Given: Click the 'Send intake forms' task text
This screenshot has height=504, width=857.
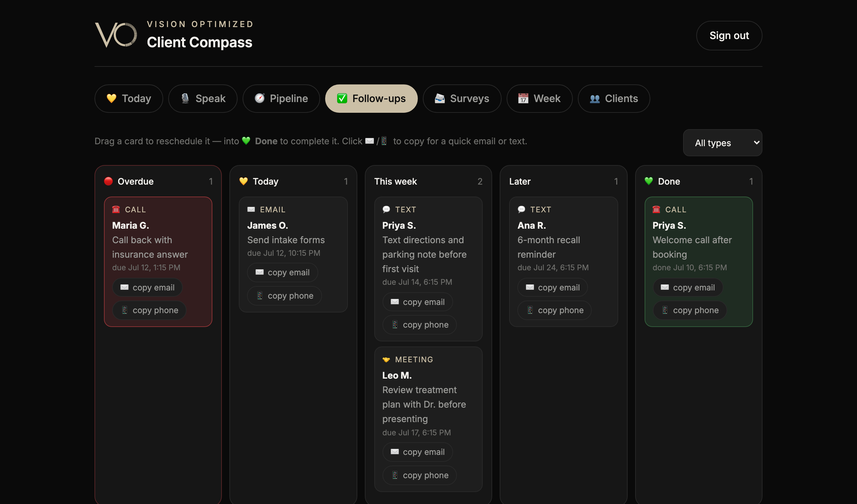Looking at the screenshot, I should tap(286, 240).
